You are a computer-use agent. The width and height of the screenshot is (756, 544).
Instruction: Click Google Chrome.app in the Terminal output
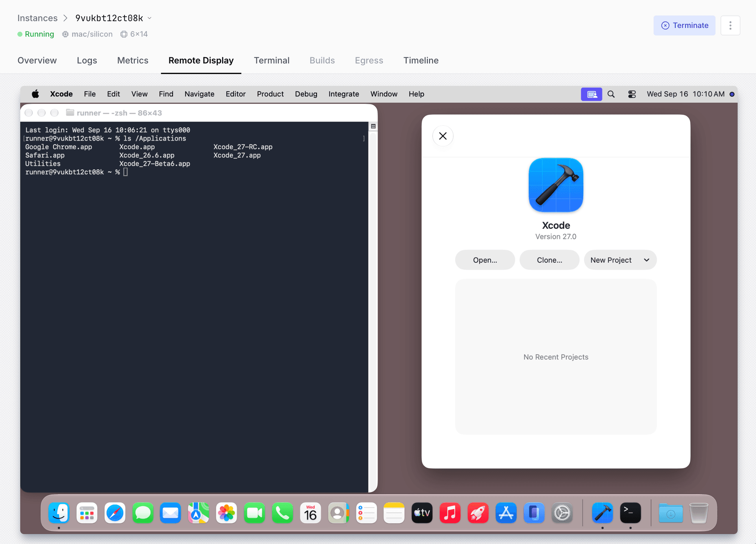point(59,147)
